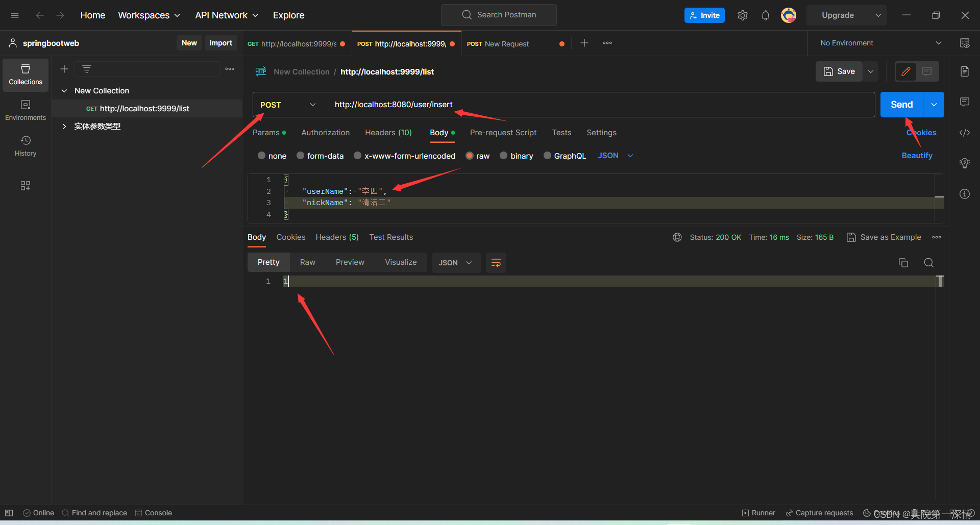980x525 pixels.
Task: Search the response with magnifier icon
Action: coord(929,263)
